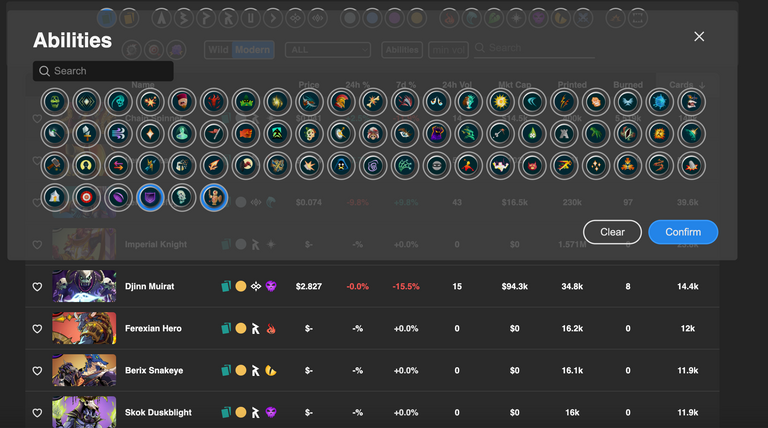Pick the running yellow figure ability
The width and height of the screenshot is (768, 428).
tap(564, 166)
